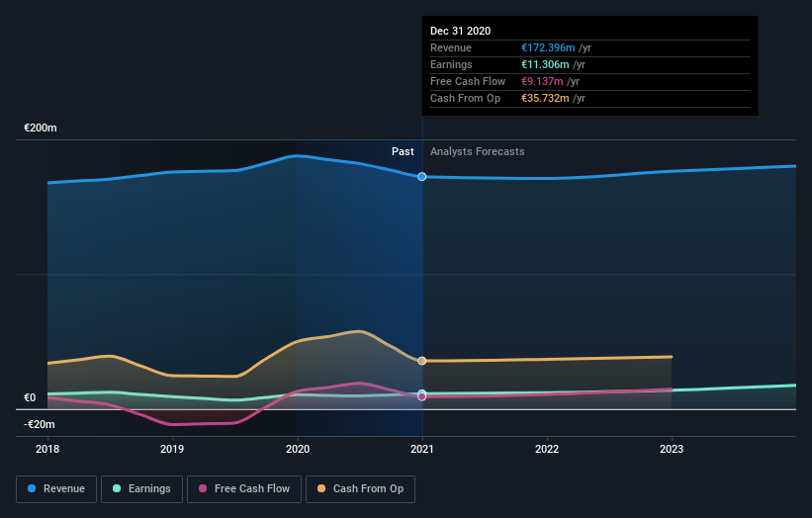Click the 2019 axis label
The image size is (812, 518).
coord(172,449)
